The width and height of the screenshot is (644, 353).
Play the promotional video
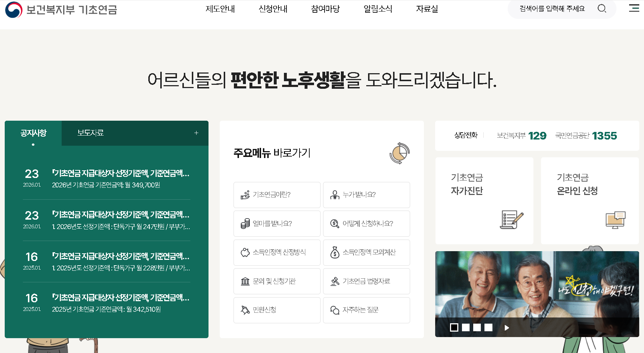click(x=506, y=327)
